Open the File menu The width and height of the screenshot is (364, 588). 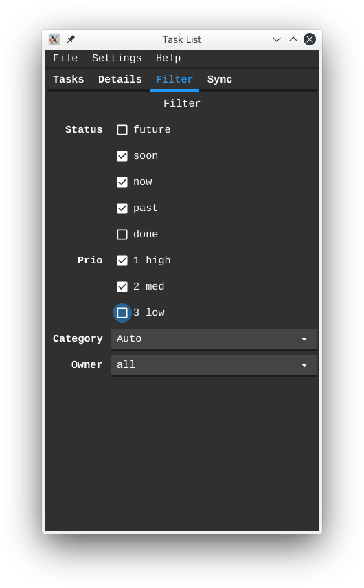(x=65, y=58)
